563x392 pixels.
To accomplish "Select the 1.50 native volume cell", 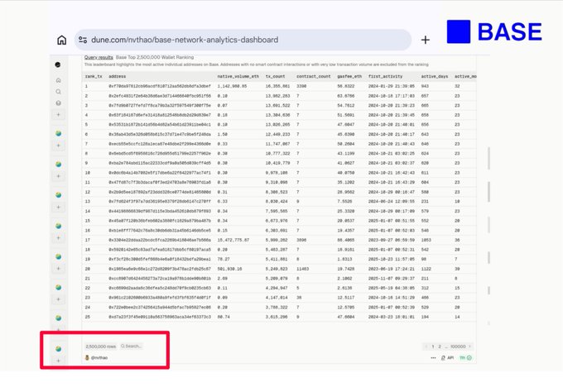I will coord(222,134).
